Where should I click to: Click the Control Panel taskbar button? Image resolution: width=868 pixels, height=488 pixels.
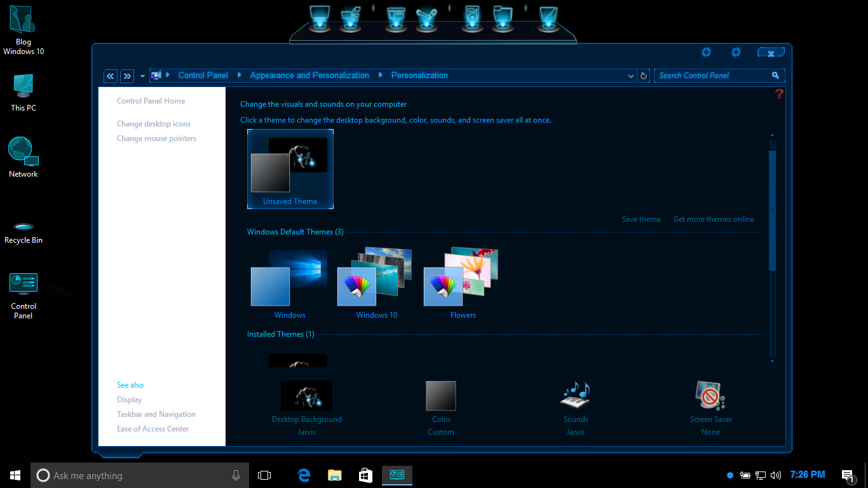[x=397, y=475]
